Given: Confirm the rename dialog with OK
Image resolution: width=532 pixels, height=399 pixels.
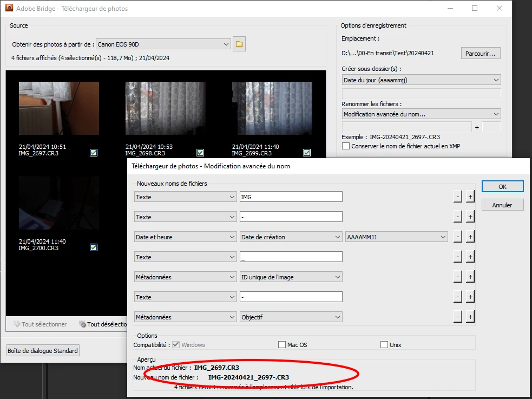Looking at the screenshot, I should point(502,187).
